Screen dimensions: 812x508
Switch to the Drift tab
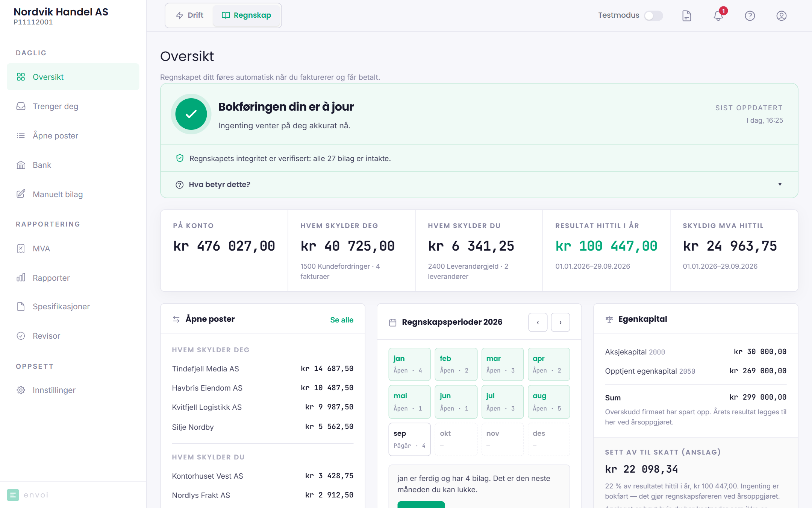(x=190, y=15)
